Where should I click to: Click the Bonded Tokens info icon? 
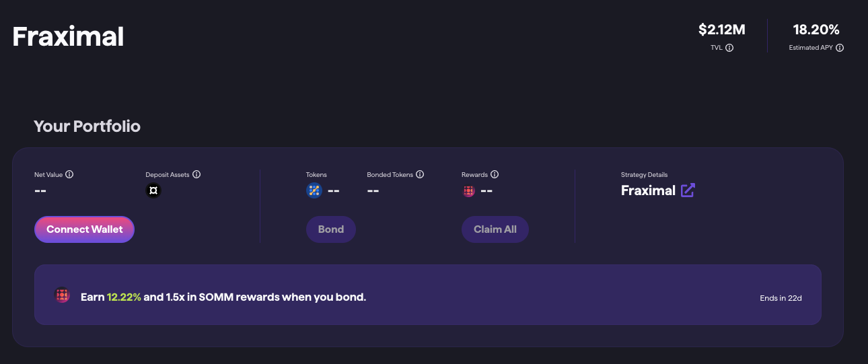(420, 174)
